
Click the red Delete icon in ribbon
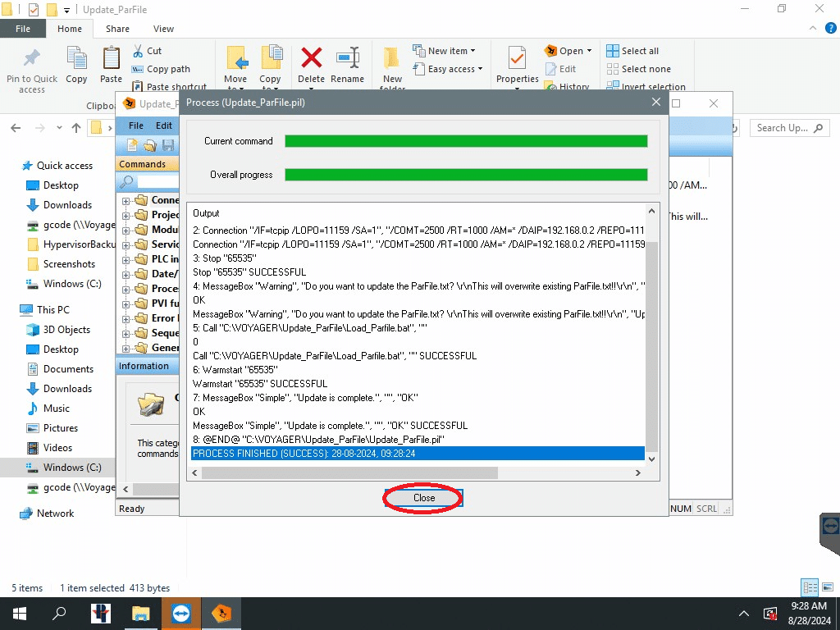[x=311, y=59]
